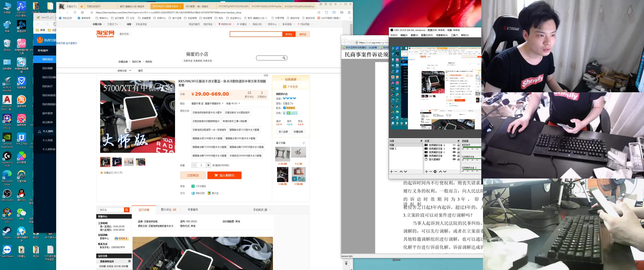Refresh the '看了又看' recommendations
The image size is (644, 270).
[303, 143]
